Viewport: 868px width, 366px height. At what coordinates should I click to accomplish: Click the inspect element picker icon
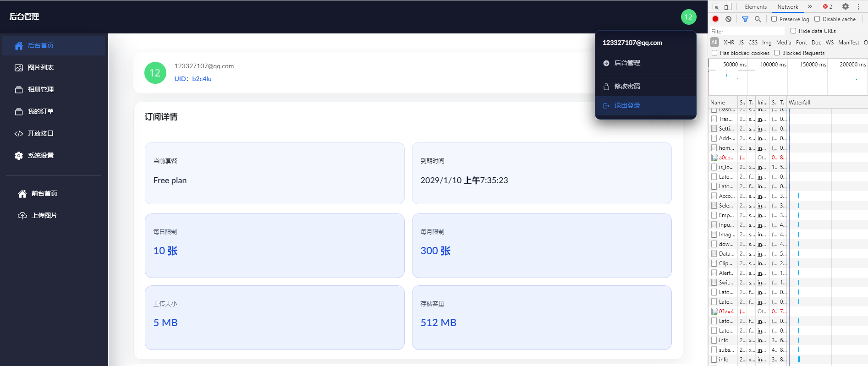click(x=715, y=6)
